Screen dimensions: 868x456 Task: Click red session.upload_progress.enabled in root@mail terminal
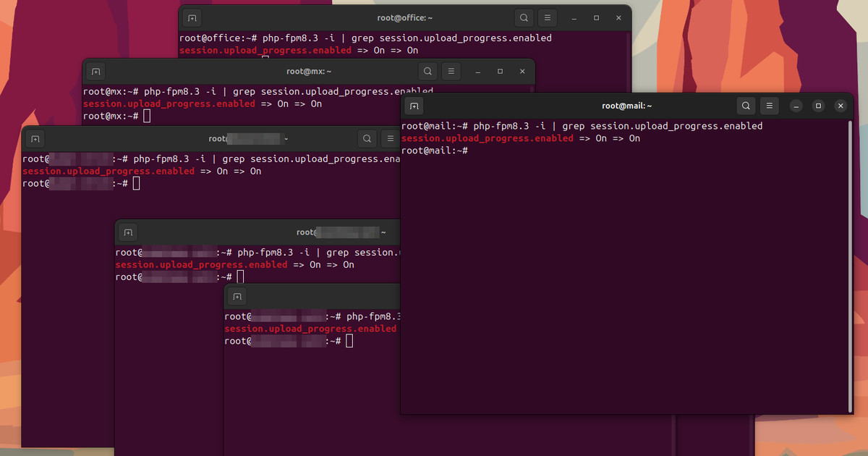click(x=487, y=138)
